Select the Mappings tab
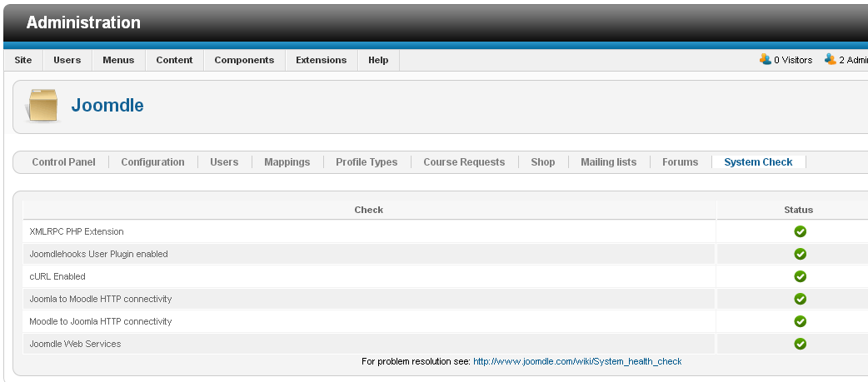The width and height of the screenshot is (868, 382). 287,162
